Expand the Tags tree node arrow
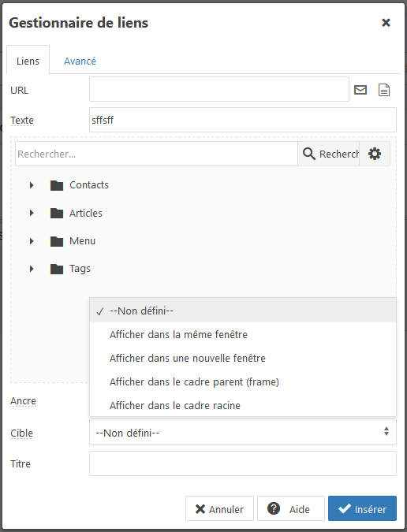The height and width of the screenshot is (532, 407). pos(32,269)
